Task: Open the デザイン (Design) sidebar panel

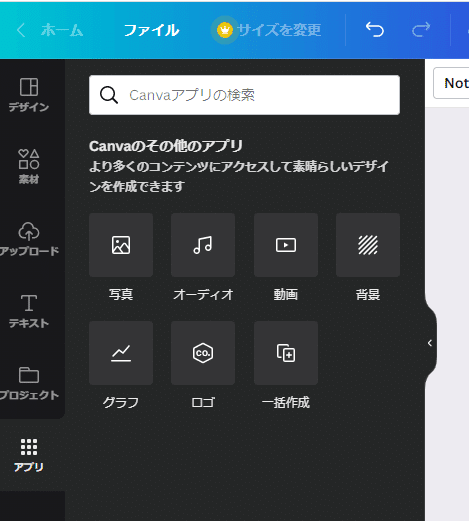Action: pyautogui.click(x=29, y=95)
